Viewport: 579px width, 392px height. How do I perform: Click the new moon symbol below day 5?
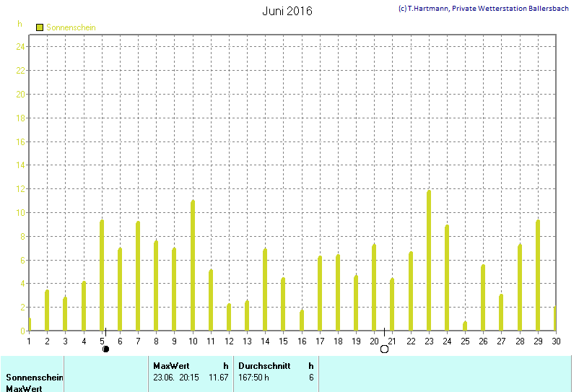pos(105,349)
